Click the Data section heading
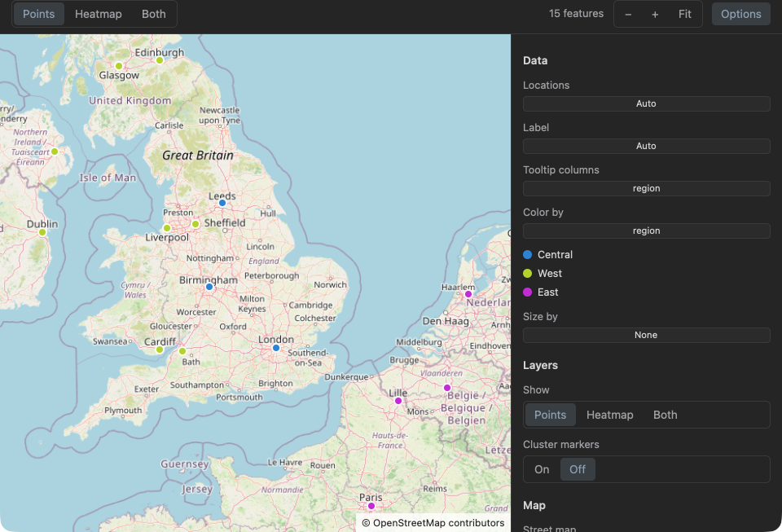The height and width of the screenshot is (532, 782). (535, 61)
